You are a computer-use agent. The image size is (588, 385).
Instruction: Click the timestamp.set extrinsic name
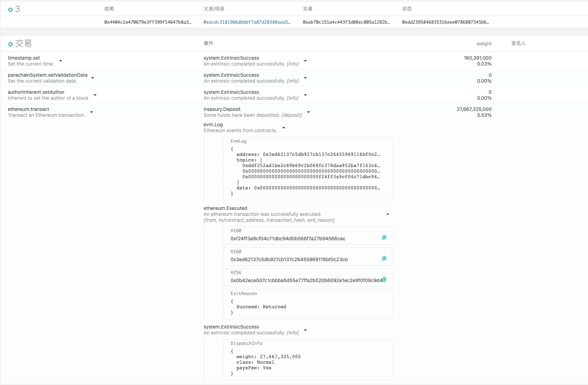pyautogui.click(x=24, y=58)
